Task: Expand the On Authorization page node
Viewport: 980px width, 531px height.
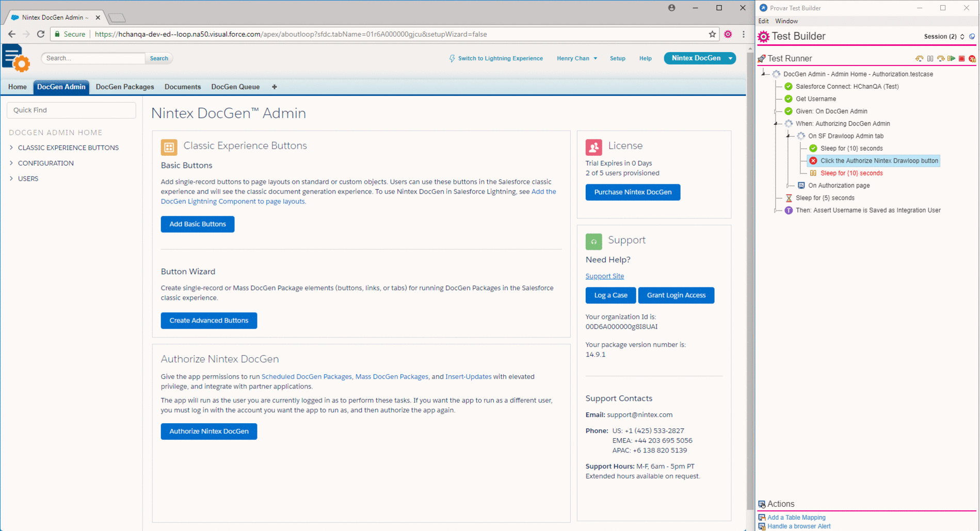Action: [x=789, y=186]
